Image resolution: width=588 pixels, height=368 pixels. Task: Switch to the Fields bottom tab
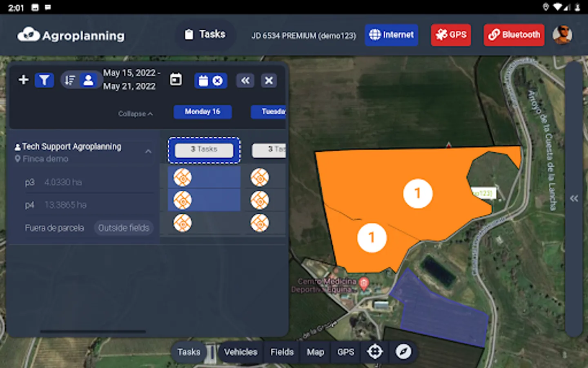[x=282, y=352]
